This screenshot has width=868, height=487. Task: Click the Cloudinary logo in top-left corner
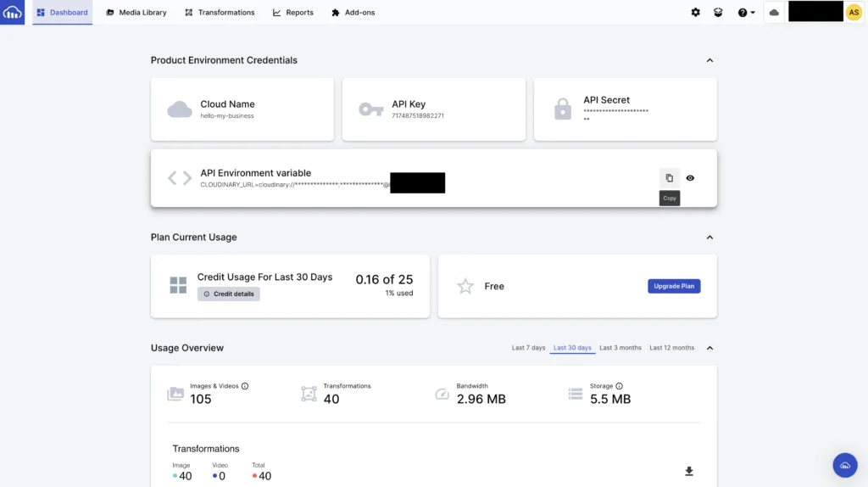coord(12,12)
